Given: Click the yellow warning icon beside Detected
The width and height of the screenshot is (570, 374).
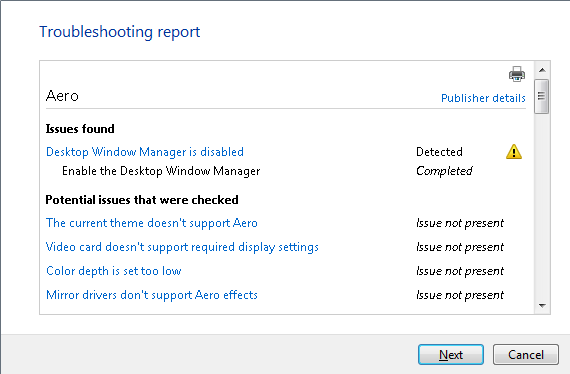Looking at the screenshot, I should click(514, 152).
